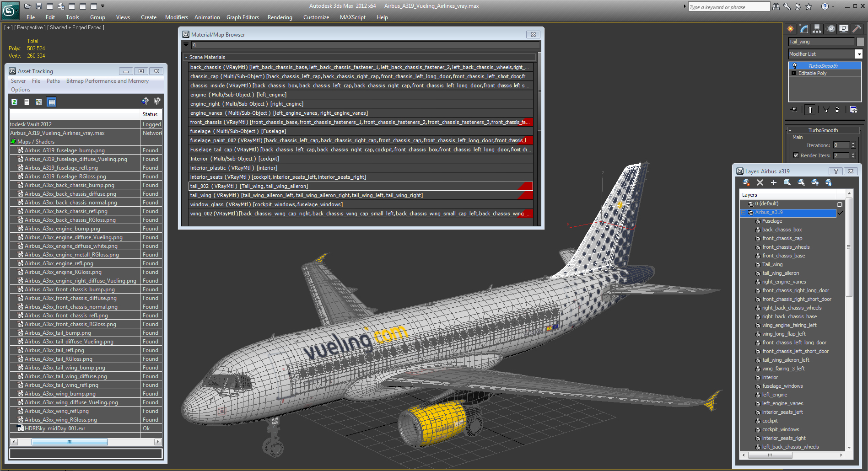868x471 pixels.
Task: Toggle Show End Result icon
Action: click(810, 109)
